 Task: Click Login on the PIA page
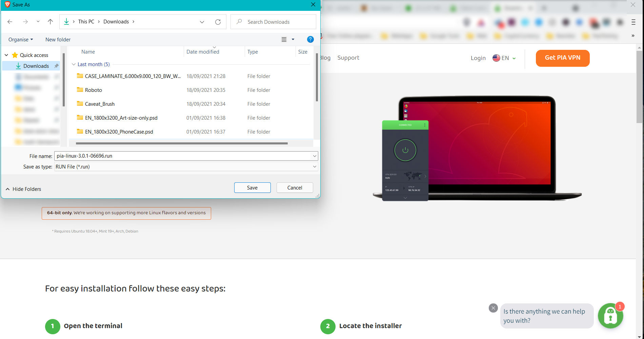pyautogui.click(x=478, y=58)
